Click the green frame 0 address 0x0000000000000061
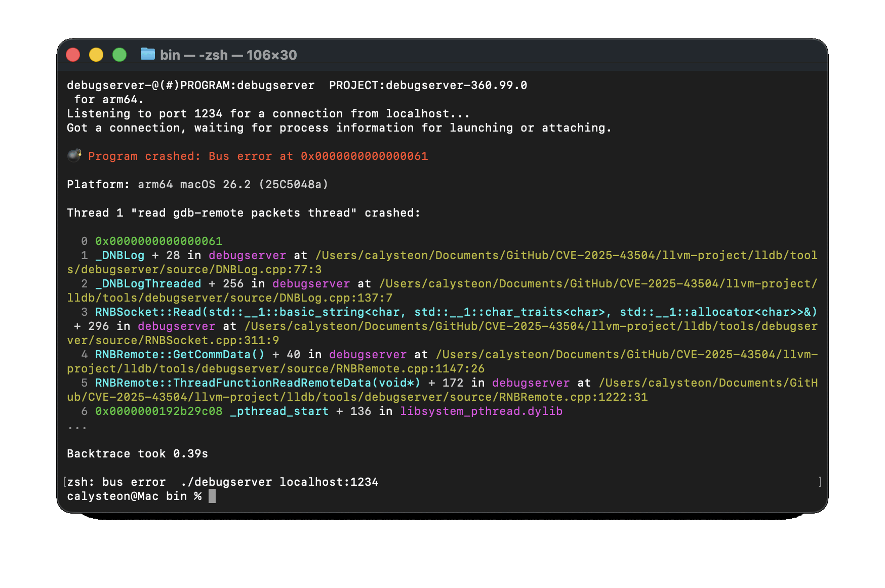 click(158, 241)
